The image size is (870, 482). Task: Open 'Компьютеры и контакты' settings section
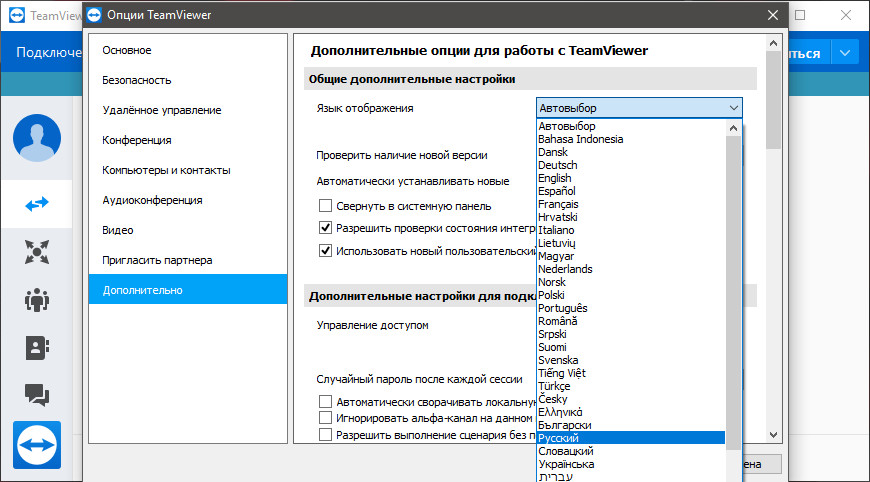point(188,170)
